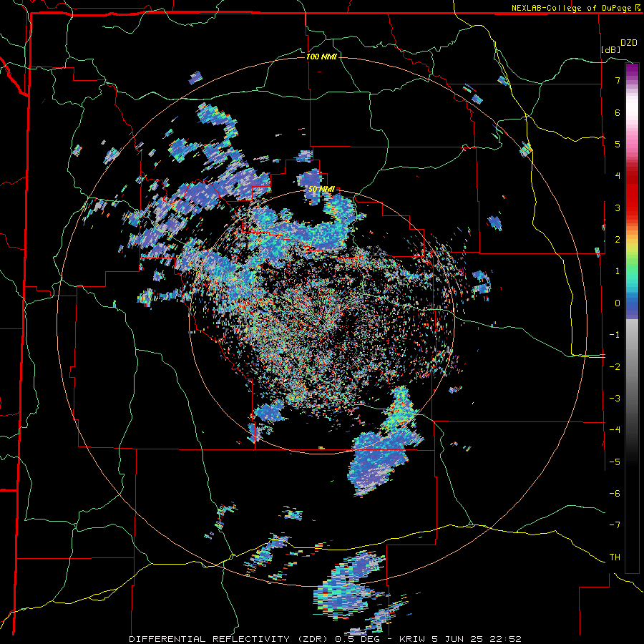This screenshot has width=644, height=644.
Task: Click the colorbar tick value 2
Action: 618,240
